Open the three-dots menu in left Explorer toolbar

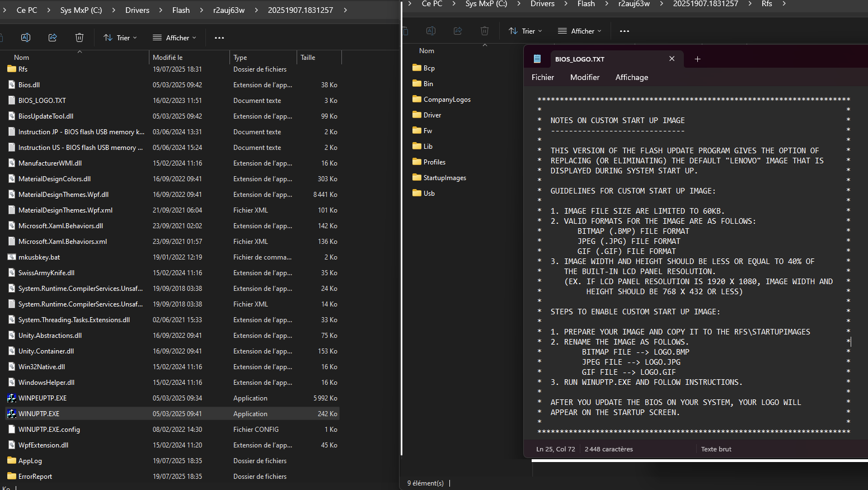(x=219, y=37)
